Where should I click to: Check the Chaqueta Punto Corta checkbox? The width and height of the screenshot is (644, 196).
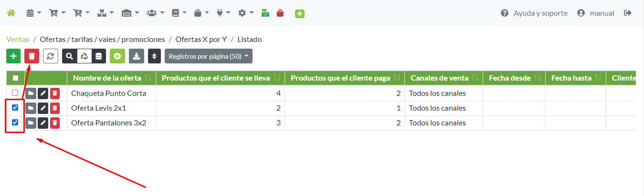point(15,93)
